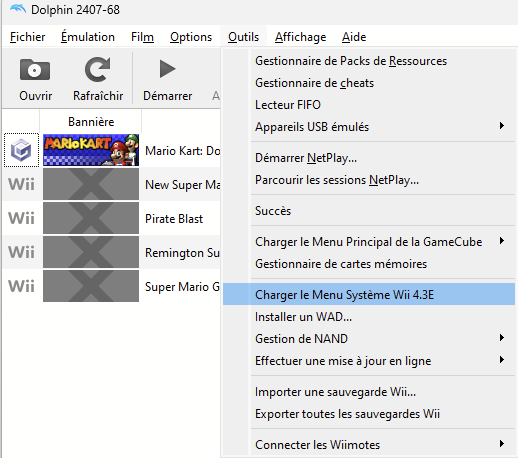
Task: Click the Bannière column header
Action: point(91,122)
